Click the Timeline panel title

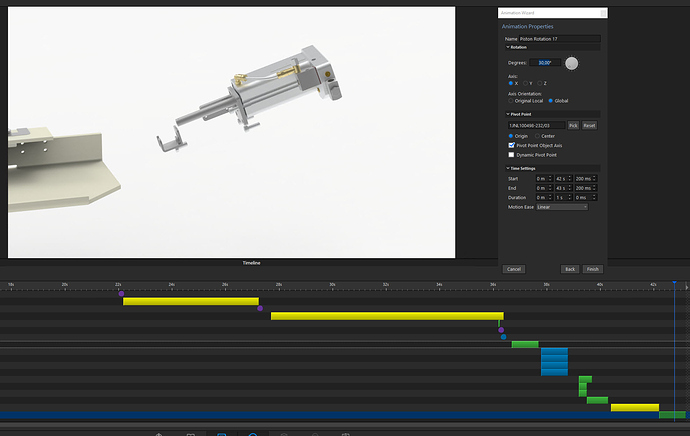pos(251,263)
